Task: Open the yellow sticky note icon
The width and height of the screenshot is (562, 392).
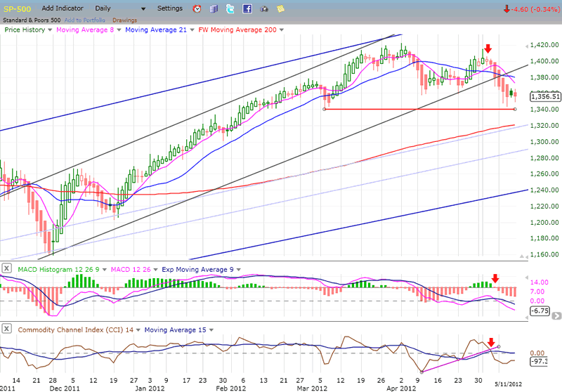Action: [x=281, y=9]
